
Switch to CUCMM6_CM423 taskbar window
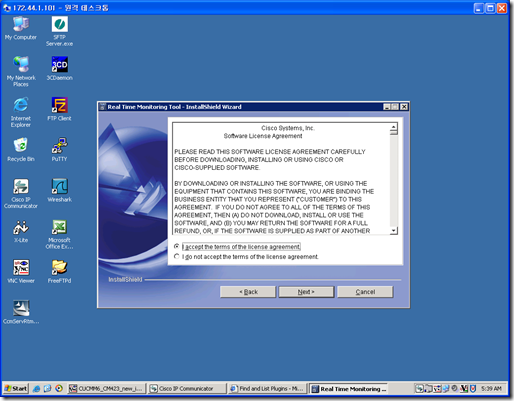[x=107, y=389]
